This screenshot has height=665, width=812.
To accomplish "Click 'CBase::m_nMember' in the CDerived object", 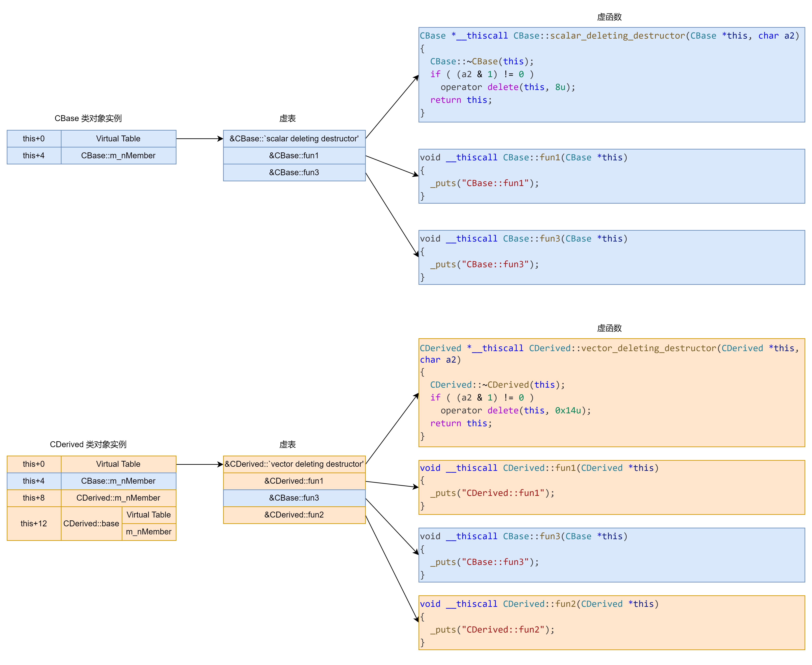I will (x=118, y=481).
